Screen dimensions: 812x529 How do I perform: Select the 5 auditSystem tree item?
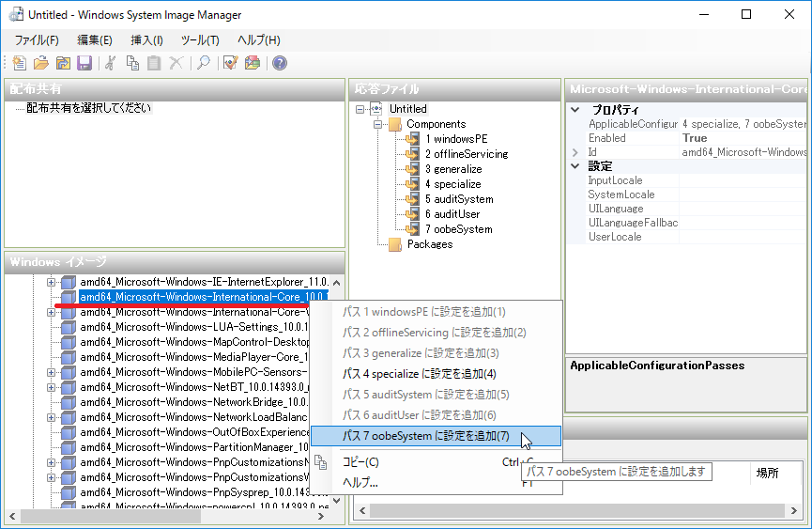point(459,199)
